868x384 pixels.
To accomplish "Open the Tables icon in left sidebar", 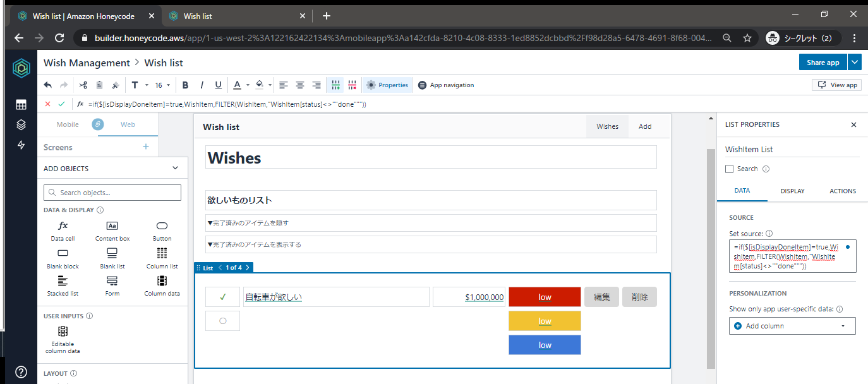I will pyautogui.click(x=21, y=105).
